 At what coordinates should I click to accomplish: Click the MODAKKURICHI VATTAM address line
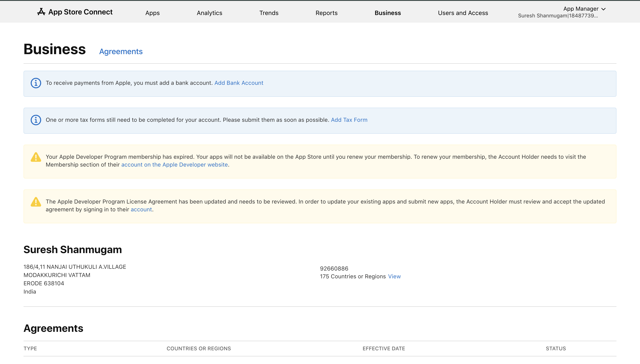tap(57, 275)
